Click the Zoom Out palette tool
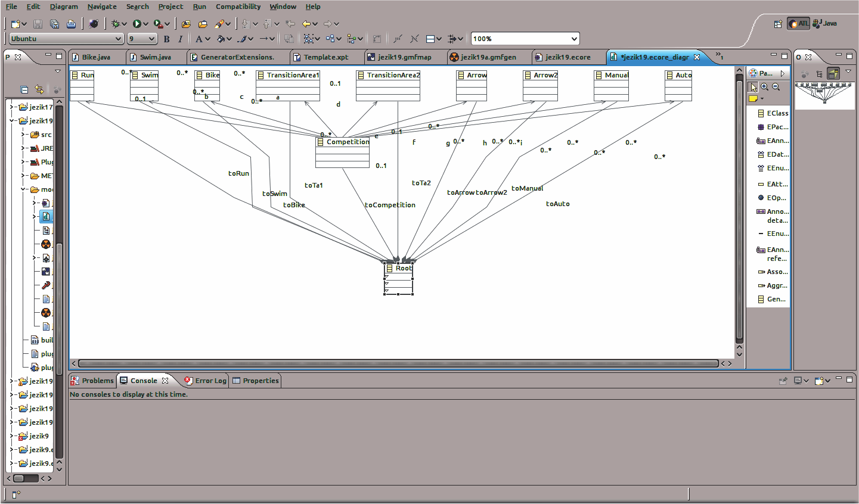This screenshot has height=504, width=859. click(x=776, y=87)
